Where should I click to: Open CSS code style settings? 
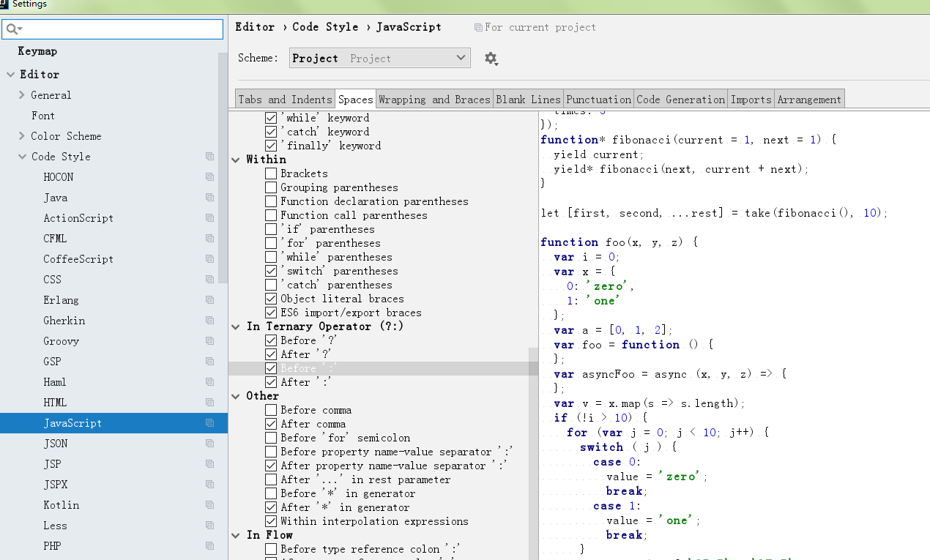point(52,280)
